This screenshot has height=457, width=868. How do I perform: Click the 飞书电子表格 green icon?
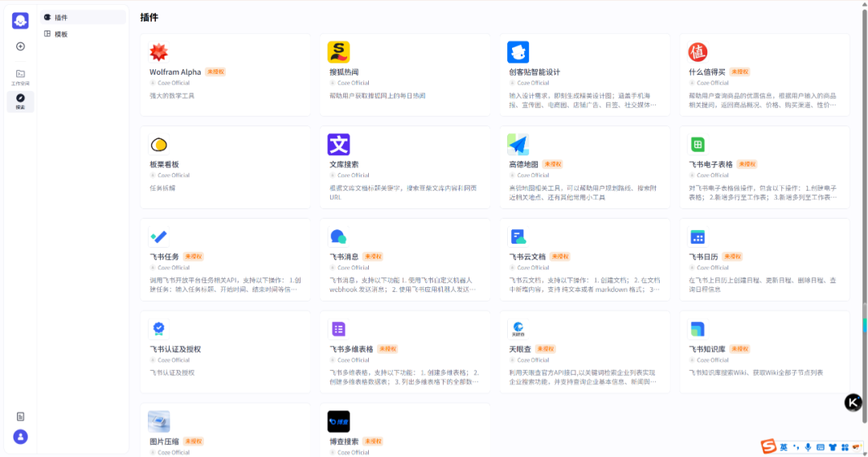click(698, 145)
